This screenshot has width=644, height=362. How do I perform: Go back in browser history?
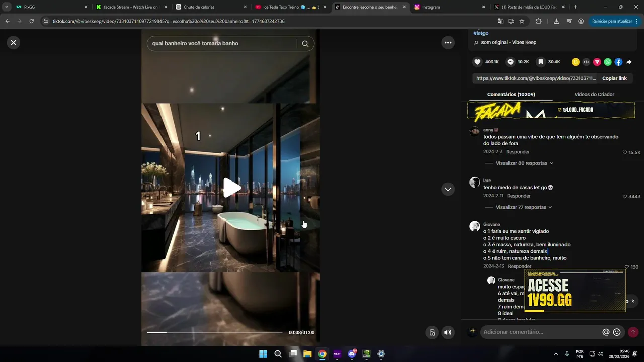(7, 21)
